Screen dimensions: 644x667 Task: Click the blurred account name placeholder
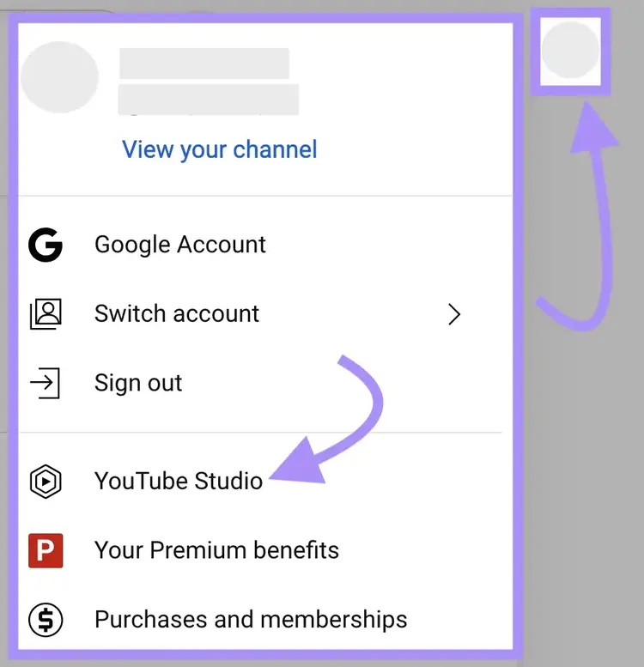pos(204,64)
